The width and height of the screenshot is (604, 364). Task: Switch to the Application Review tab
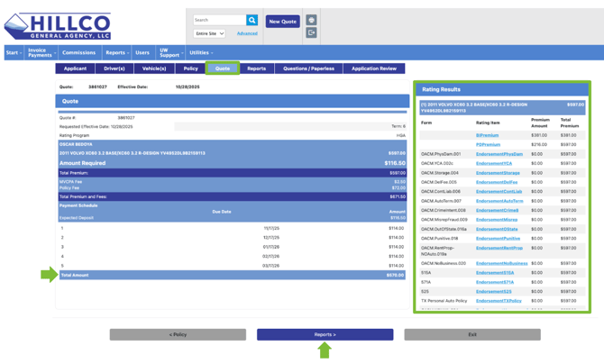pyautogui.click(x=374, y=68)
